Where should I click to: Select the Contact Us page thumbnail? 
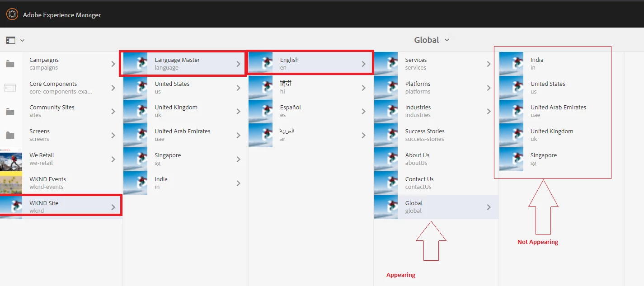386,183
